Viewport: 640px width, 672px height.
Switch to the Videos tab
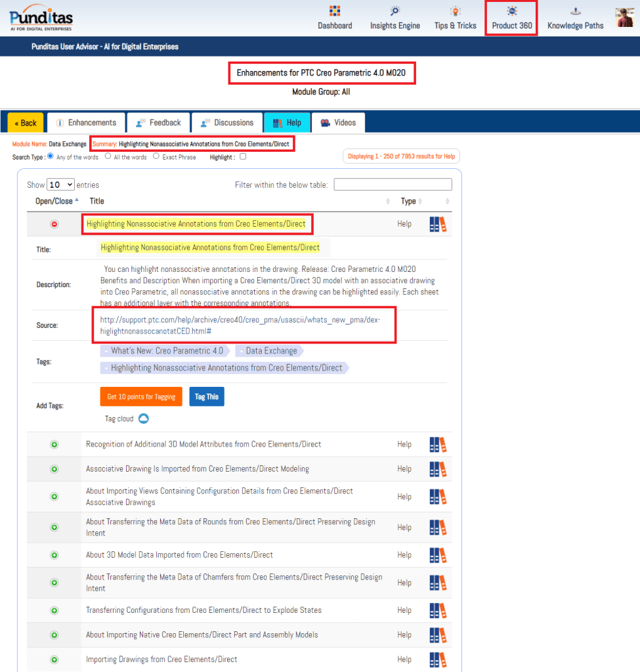pyautogui.click(x=338, y=123)
